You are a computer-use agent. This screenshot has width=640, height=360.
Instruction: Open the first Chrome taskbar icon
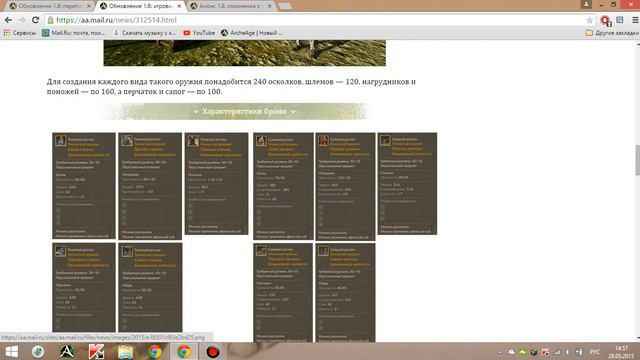click(155, 351)
